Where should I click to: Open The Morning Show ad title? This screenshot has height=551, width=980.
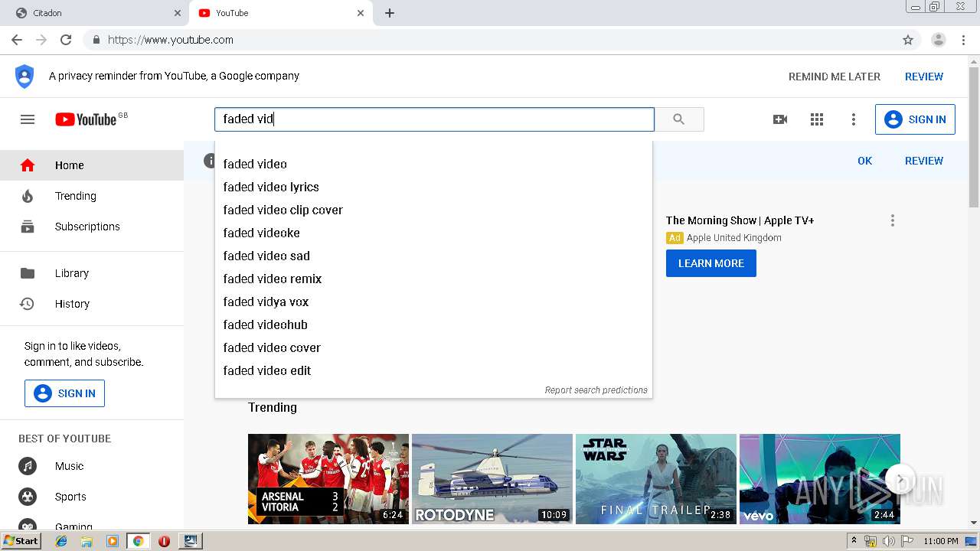[740, 220]
